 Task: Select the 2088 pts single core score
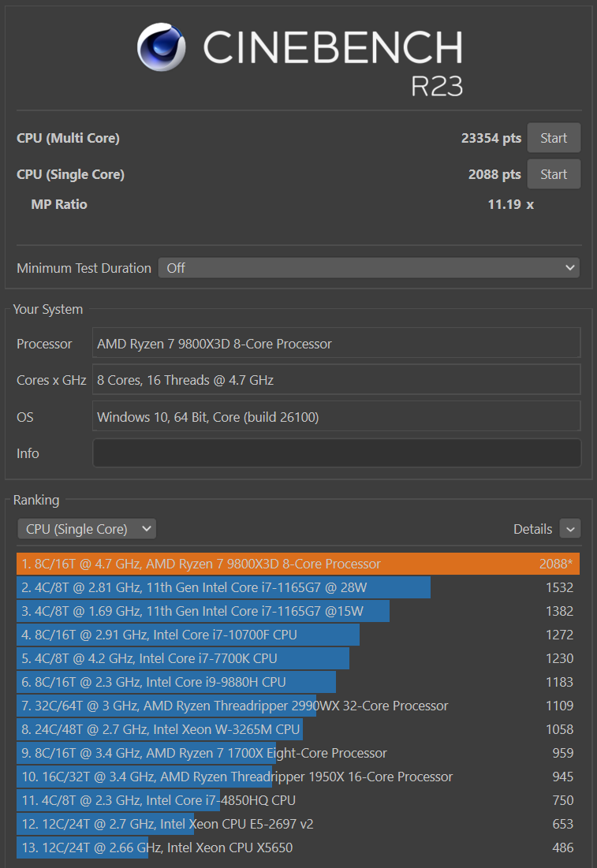(494, 174)
